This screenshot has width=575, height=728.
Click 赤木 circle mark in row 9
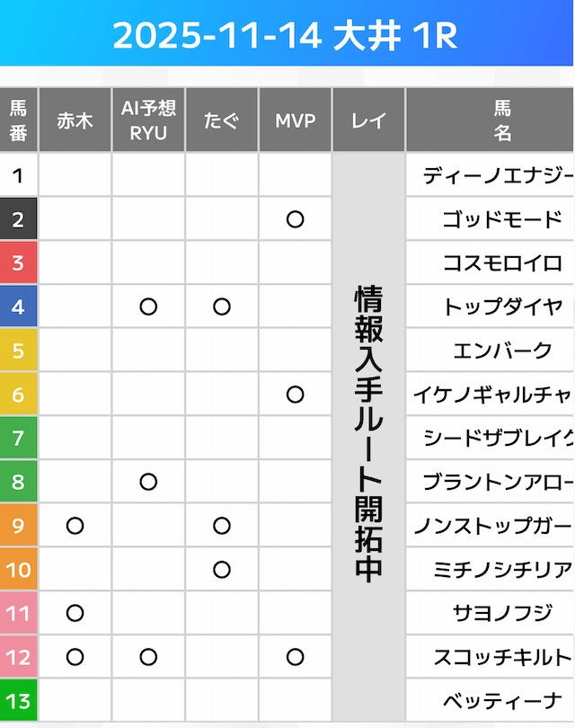[75, 526]
